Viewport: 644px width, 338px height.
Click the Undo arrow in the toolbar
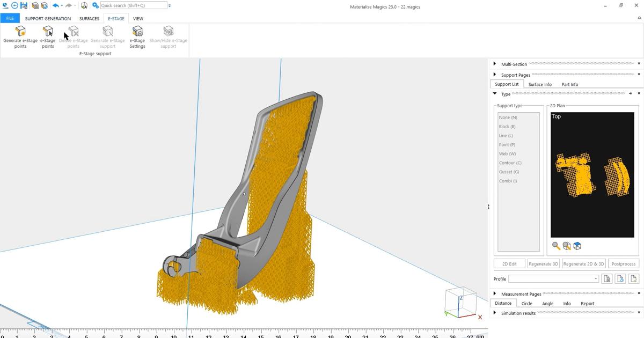57,5
